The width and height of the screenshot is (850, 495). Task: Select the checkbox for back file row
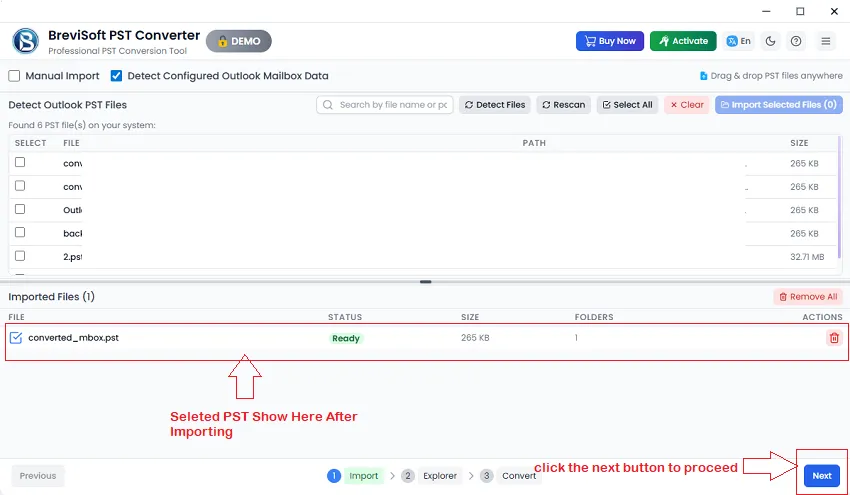(20, 233)
